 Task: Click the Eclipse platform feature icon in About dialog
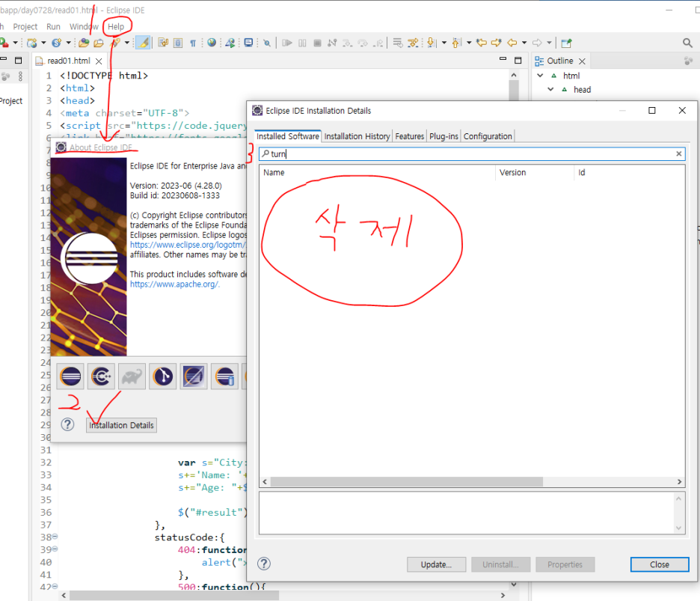click(70, 376)
